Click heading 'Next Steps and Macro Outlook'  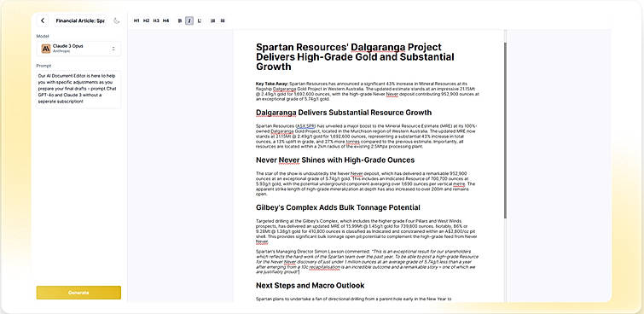pos(310,285)
